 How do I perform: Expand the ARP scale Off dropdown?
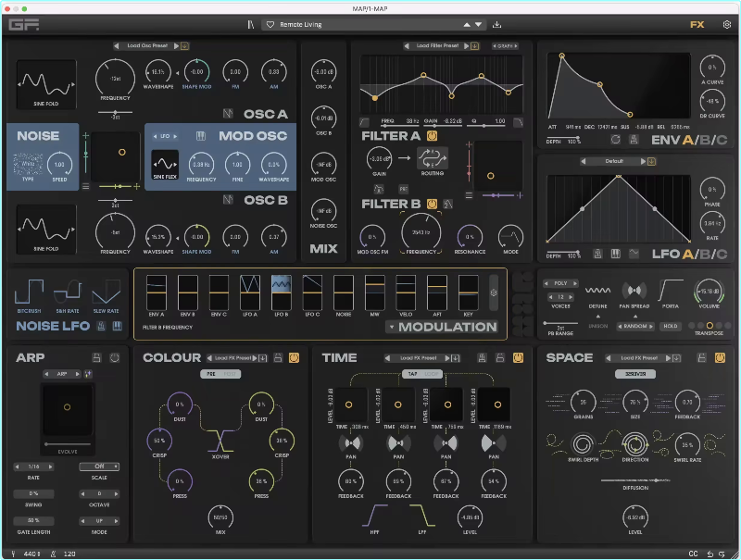[98, 467]
